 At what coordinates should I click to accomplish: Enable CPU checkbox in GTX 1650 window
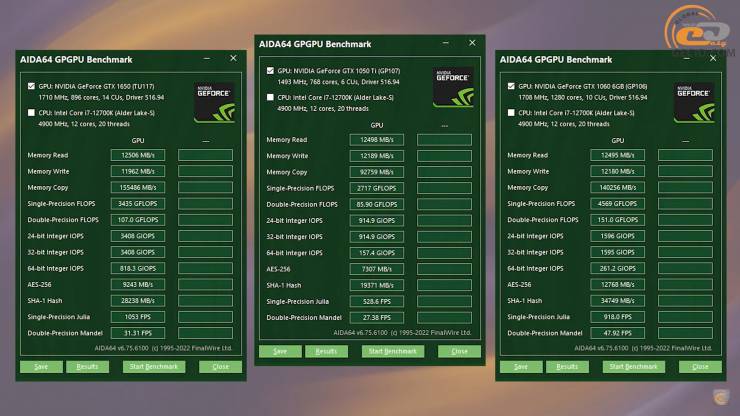click(31, 112)
